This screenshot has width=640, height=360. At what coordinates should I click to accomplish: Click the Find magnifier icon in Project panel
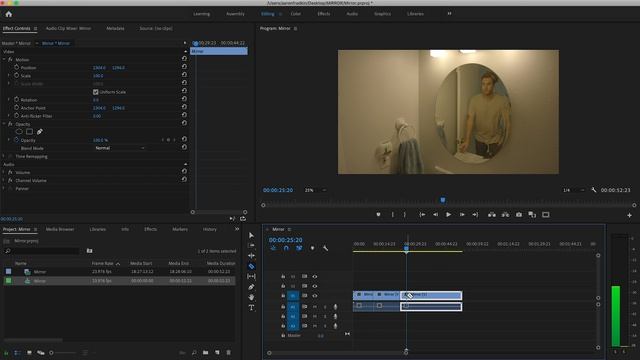(x=194, y=352)
